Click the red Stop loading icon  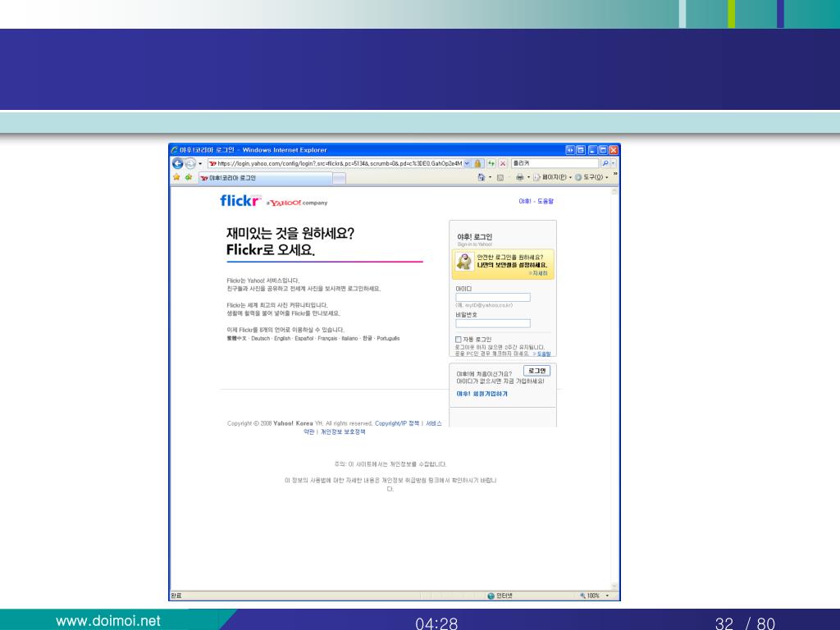pyautogui.click(x=503, y=163)
